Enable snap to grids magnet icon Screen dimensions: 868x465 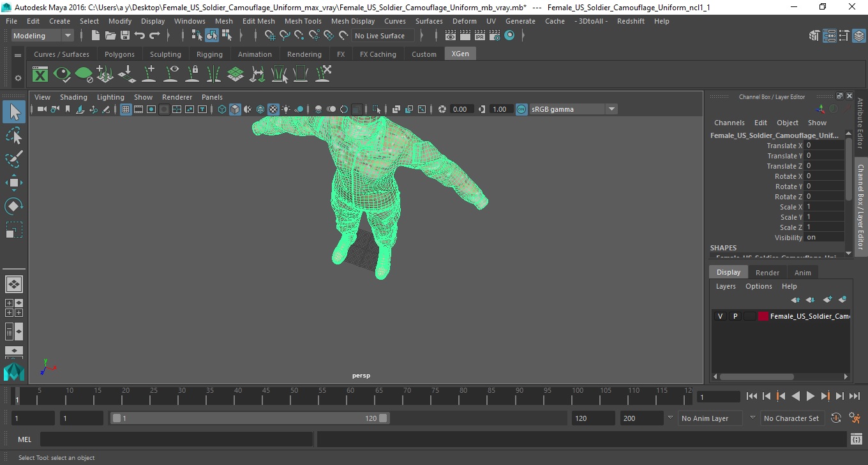270,36
